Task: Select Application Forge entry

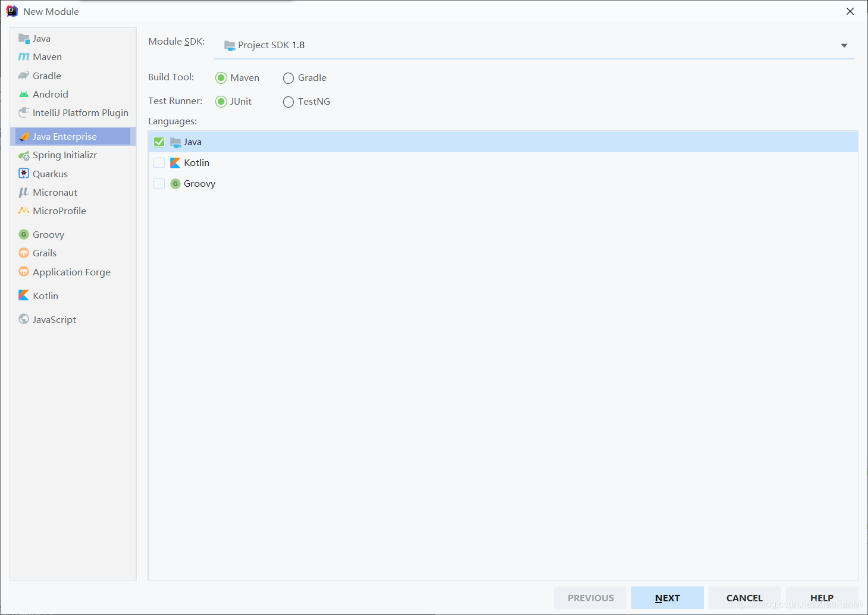Action: [x=73, y=272]
